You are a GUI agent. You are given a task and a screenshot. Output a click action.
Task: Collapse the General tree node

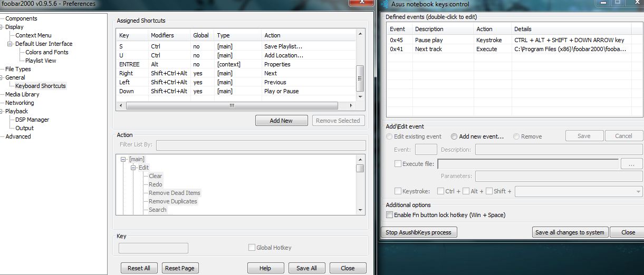(x=2, y=77)
